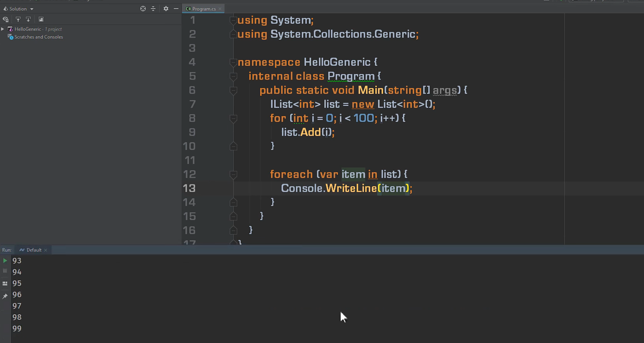
Task: Click the upward arrow explorer toolbar icon
Action: 18,19
